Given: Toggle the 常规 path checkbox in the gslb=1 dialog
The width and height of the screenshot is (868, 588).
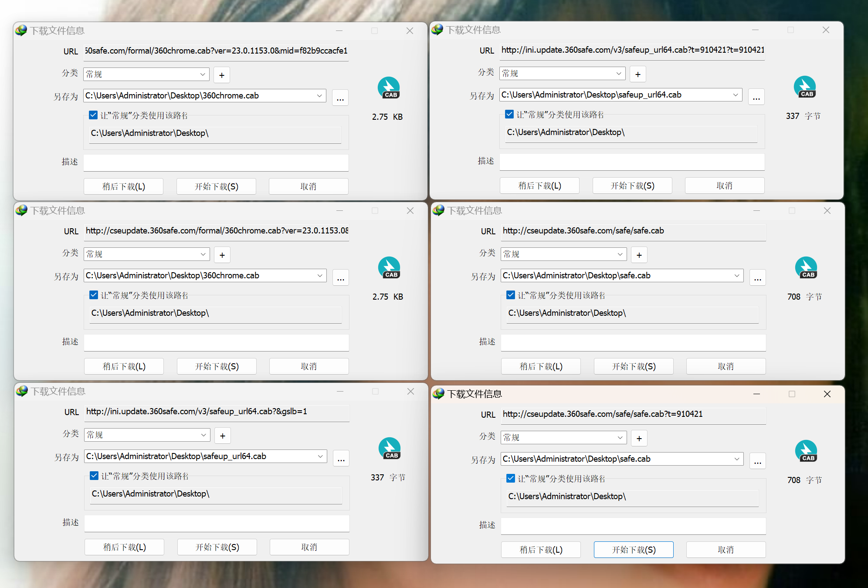Looking at the screenshot, I should pyautogui.click(x=94, y=476).
